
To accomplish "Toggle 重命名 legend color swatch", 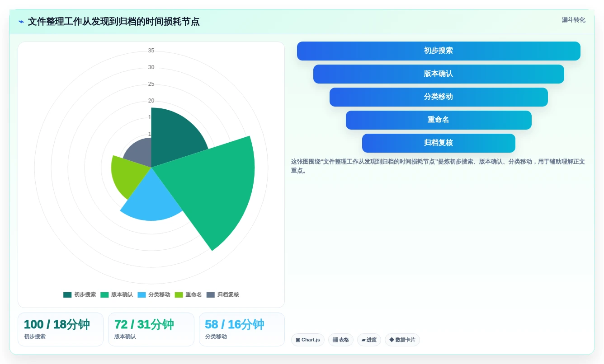I will point(179,295).
